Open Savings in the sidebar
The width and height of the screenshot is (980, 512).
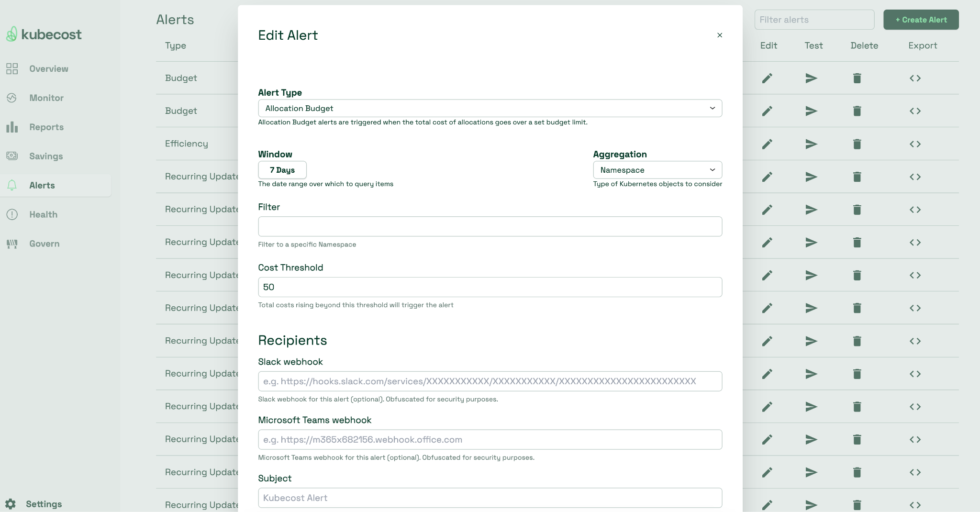coord(46,156)
